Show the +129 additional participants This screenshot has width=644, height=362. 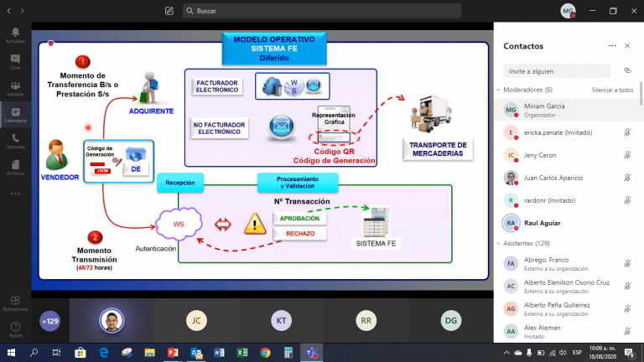pos(50,320)
